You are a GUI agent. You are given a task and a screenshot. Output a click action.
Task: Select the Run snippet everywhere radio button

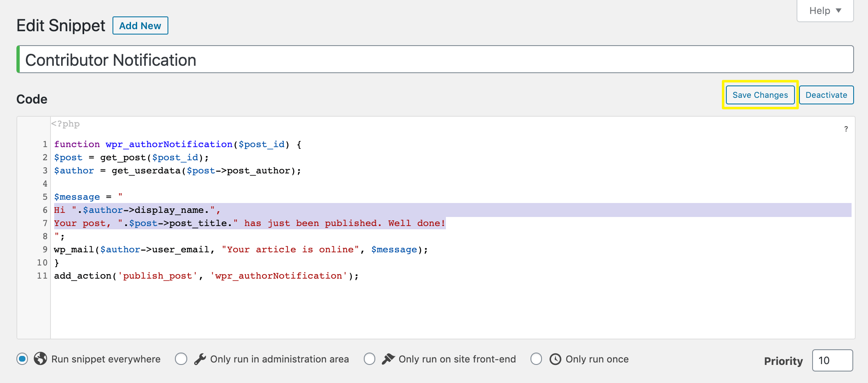(23, 359)
